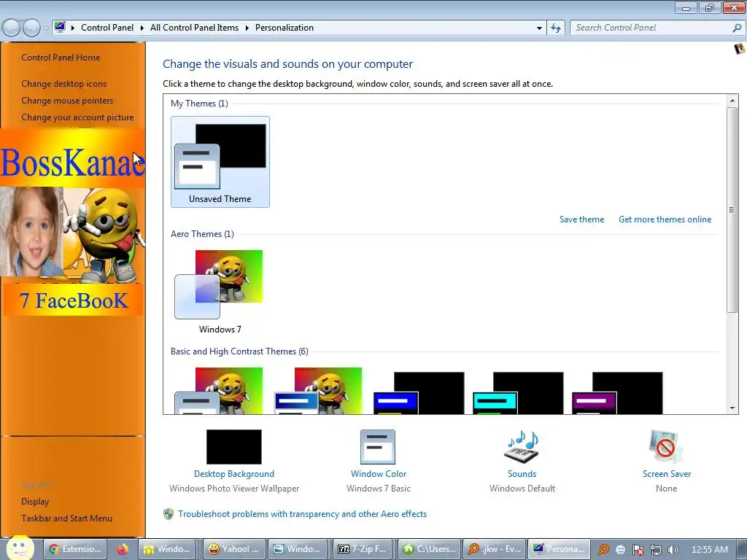747x560 pixels.
Task: Click the refresh button beside address bar
Action: coord(555,28)
